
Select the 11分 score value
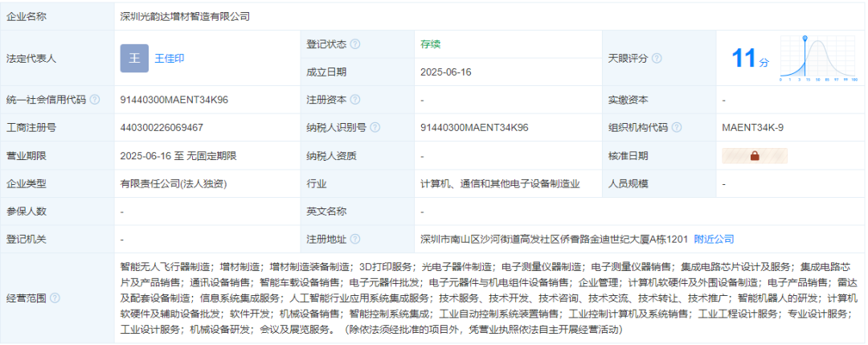tap(750, 58)
